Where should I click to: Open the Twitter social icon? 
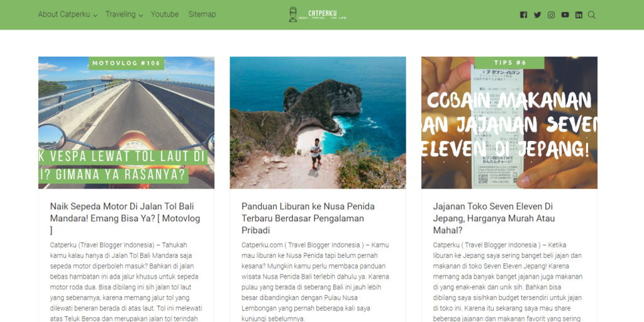[537, 15]
